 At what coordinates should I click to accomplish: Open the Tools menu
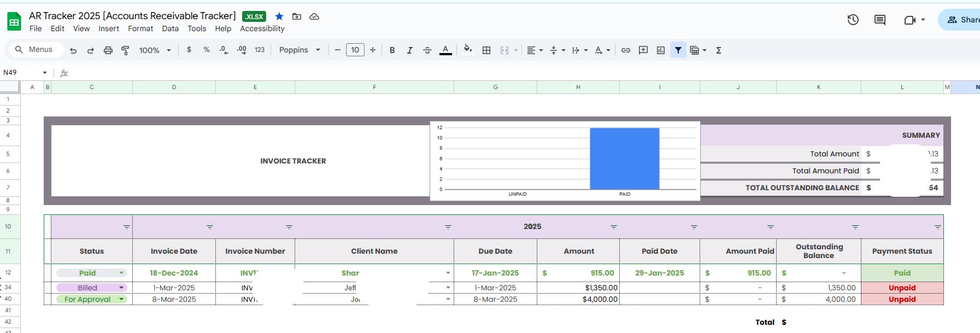197,28
